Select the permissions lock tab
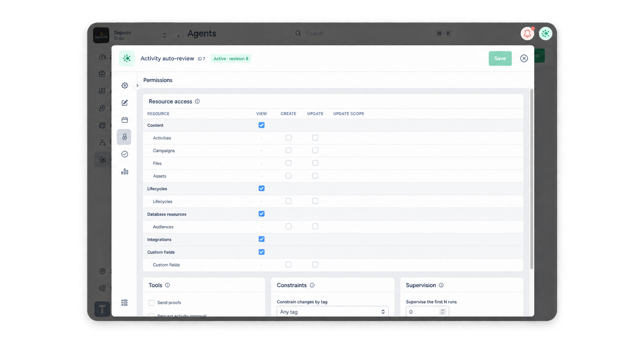644x338 pixels. click(124, 137)
